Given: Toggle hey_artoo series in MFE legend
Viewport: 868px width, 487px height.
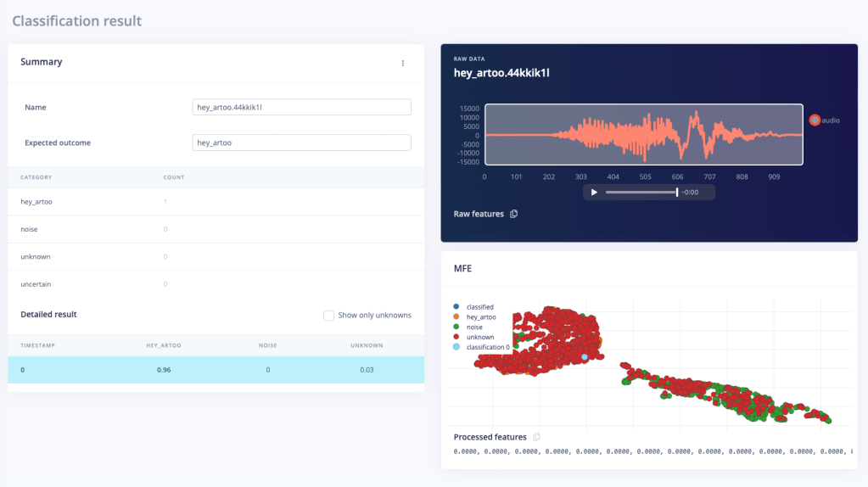Looking at the screenshot, I should tap(458, 317).
